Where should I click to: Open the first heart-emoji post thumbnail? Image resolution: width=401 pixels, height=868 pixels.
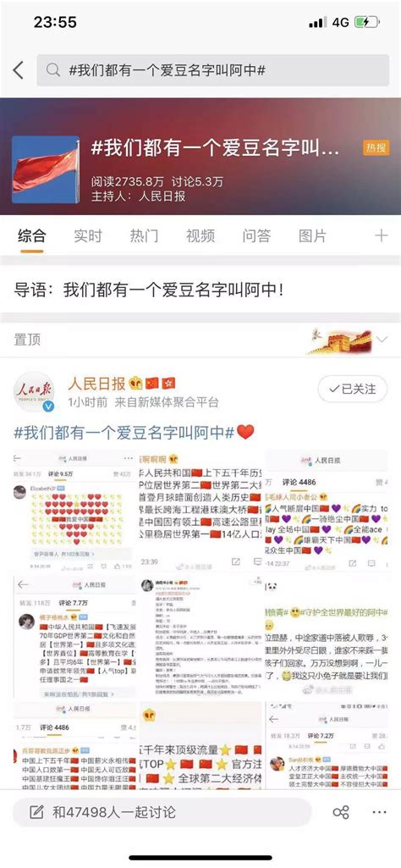(74, 511)
